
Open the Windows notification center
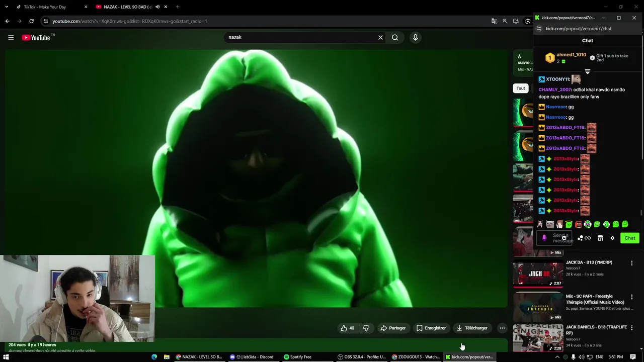[x=633, y=357]
